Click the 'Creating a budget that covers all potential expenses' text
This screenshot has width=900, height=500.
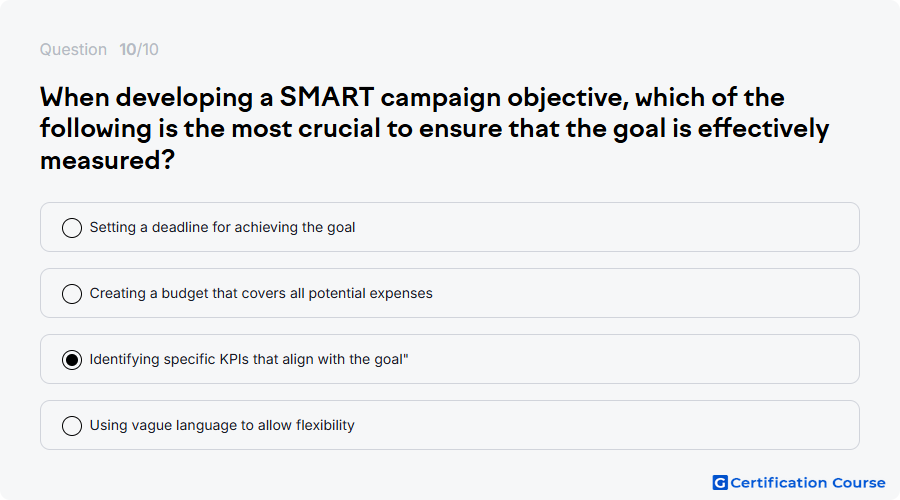tap(261, 293)
